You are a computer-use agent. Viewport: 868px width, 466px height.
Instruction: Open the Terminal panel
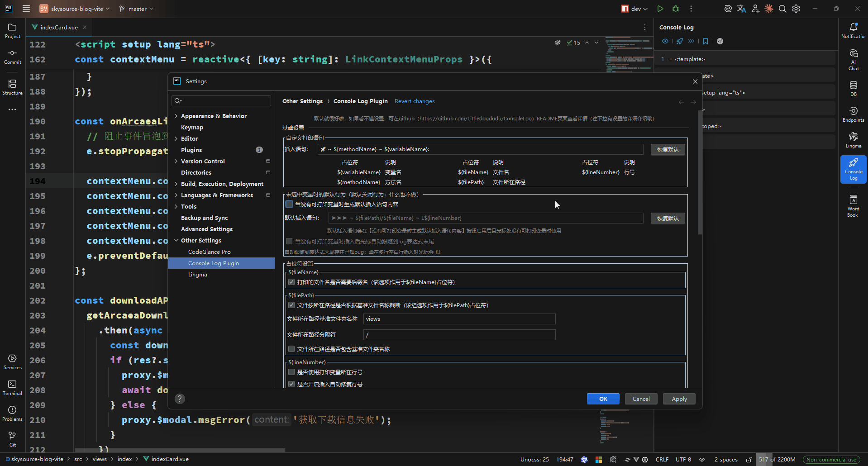pos(12,387)
